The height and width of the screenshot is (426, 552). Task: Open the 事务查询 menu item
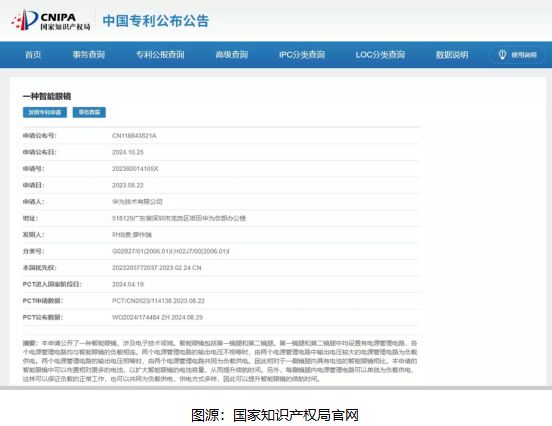[x=89, y=55]
